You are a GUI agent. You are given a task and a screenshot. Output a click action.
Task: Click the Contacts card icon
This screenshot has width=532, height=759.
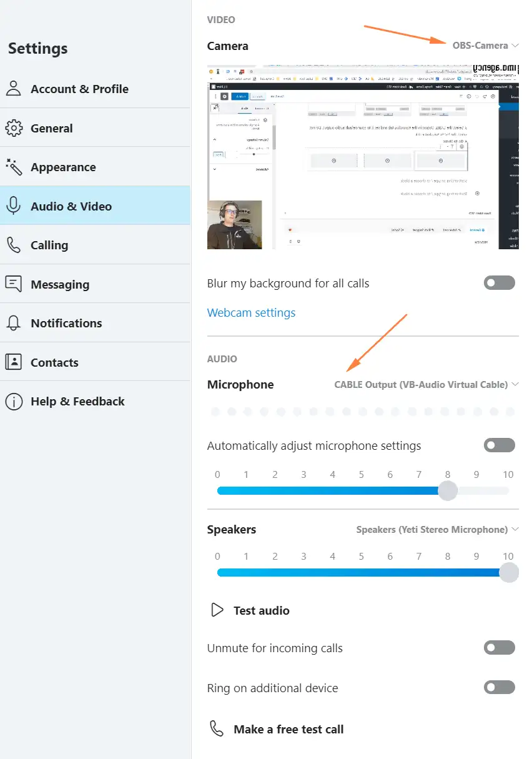pos(13,362)
